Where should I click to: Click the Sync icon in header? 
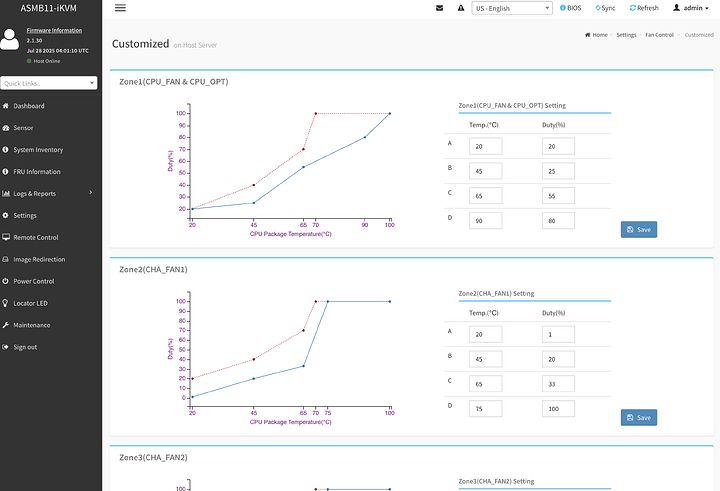click(x=606, y=8)
